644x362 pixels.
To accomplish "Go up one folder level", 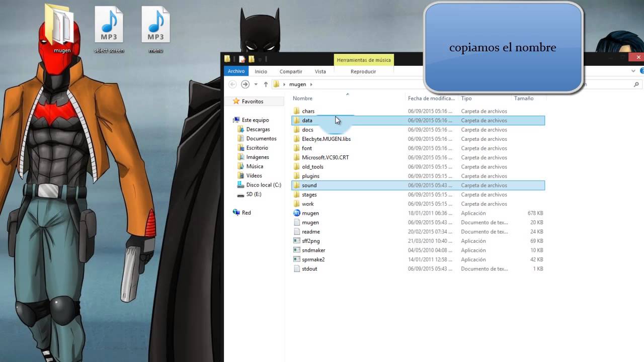I will [x=266, y=84].
